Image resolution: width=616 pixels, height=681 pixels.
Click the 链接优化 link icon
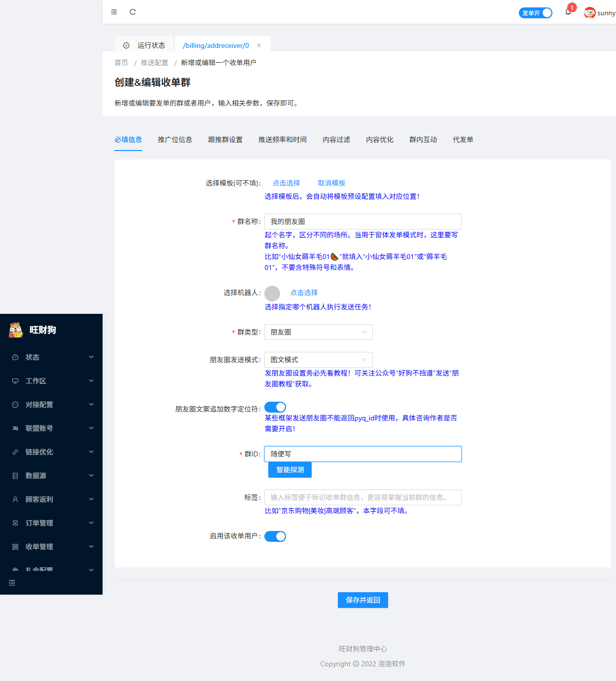[x=15, y=452]
